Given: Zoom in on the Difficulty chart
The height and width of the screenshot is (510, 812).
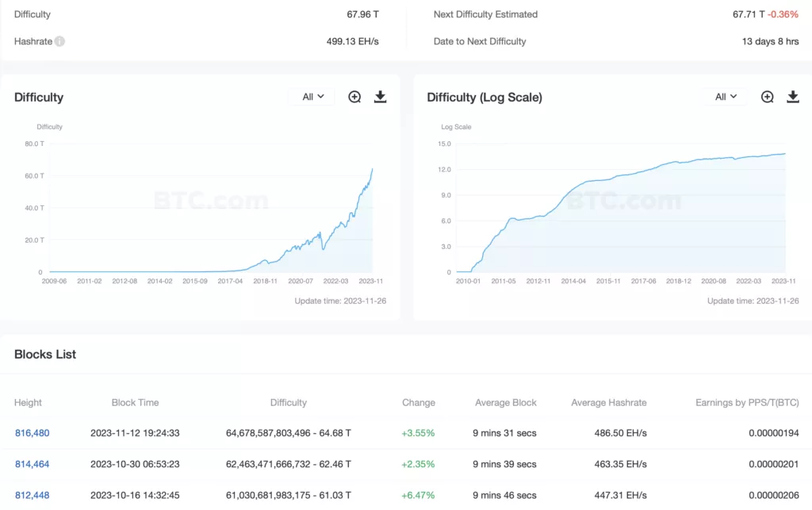Looking at the screenshot, I should (354, 97).
